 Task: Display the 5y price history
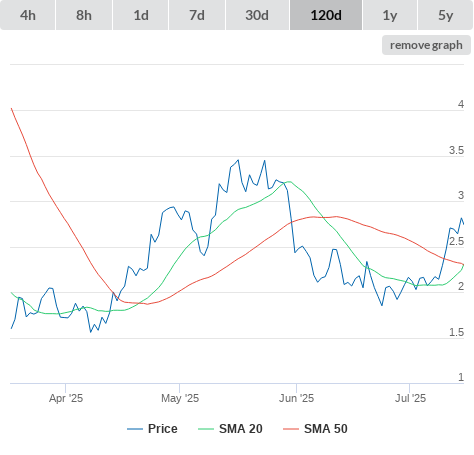click(445, 15)
